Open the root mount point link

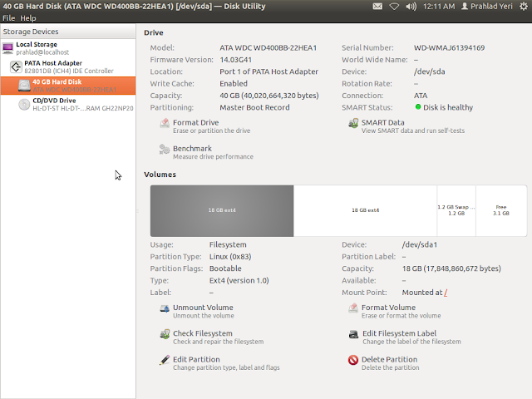tap(446, 293)
